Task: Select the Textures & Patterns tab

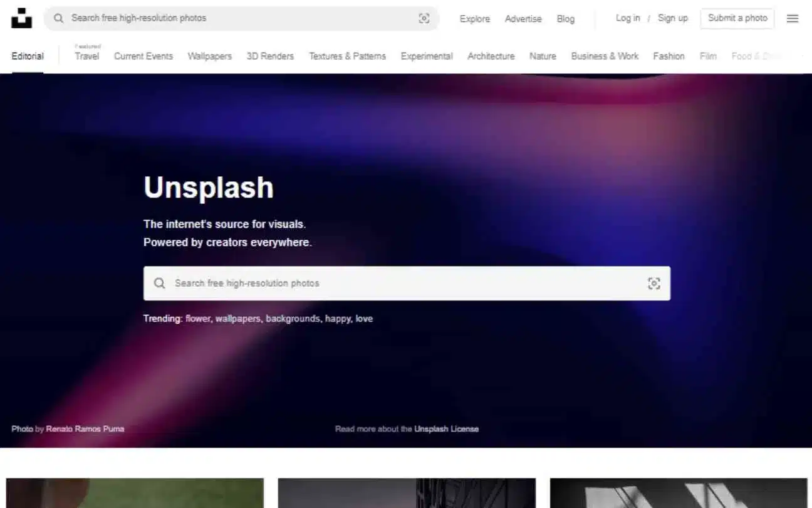Action: (x=347, y=56)
